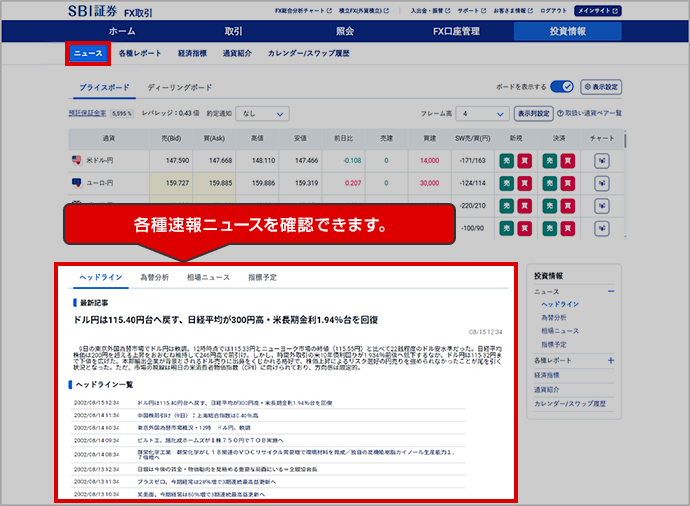Switch to the 相場ニュース news tab
The image size is (690, 506).
coord(209,277)
